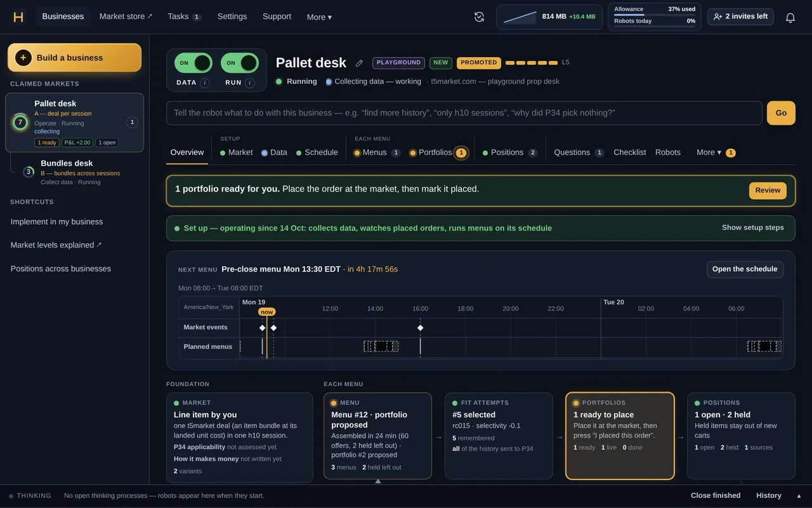Click the plus icon in Build a business

23,58
